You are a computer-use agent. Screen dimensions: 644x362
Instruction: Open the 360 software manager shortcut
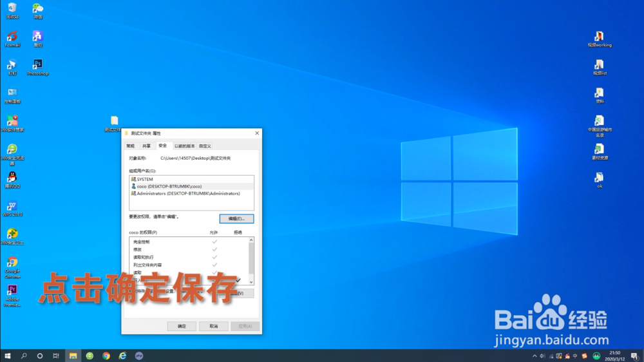pyautogui.click(x=12, y=123)
